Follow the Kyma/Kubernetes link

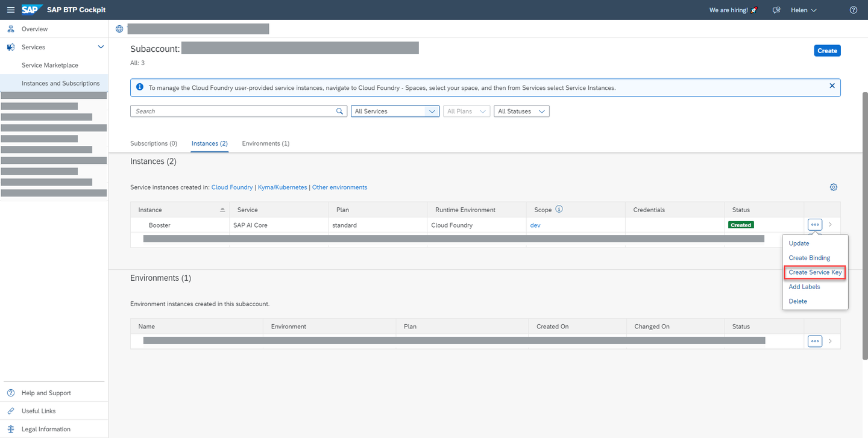point(282,187)
